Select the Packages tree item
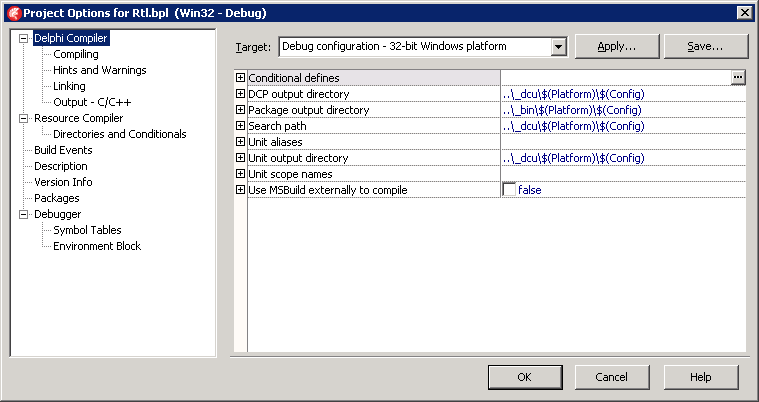This screenshot has height=402, width=759. tap(57, 198)
